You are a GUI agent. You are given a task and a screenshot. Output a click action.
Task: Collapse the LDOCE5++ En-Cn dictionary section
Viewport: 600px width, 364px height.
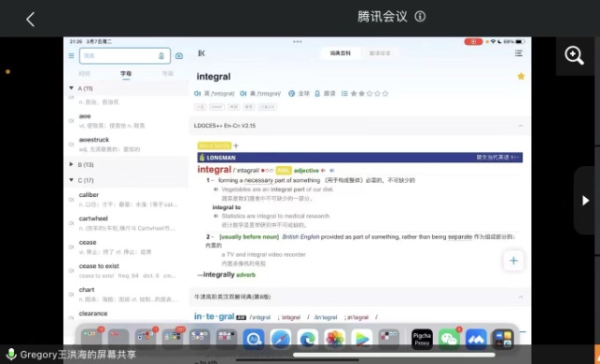pos(521,126)
